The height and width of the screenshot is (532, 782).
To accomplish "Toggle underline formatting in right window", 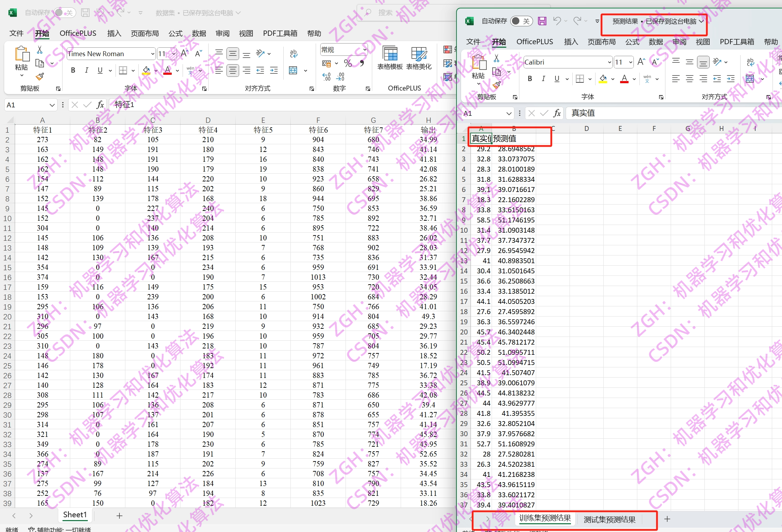I will 557,79.
